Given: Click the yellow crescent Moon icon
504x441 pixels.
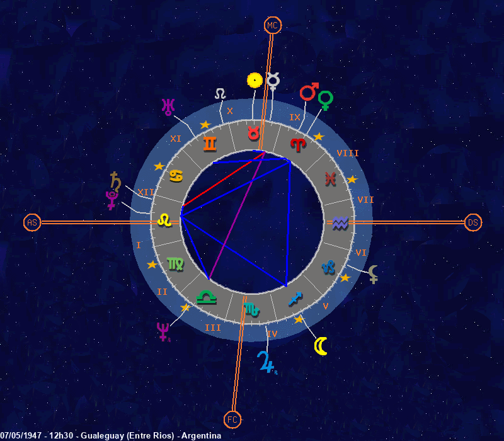Looking at the screenshot, I should [x=321, y=346].
